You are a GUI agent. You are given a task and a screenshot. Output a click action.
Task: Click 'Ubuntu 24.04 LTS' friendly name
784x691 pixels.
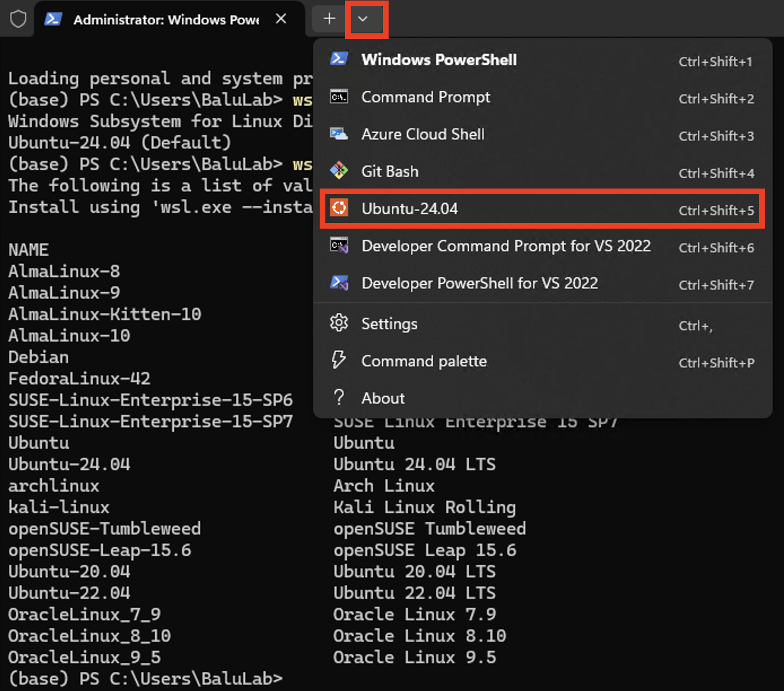click(x=414, y=465)
